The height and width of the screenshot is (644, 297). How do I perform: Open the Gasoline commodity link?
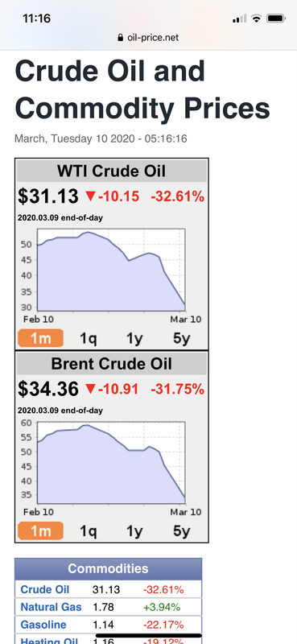coord(43,625)
